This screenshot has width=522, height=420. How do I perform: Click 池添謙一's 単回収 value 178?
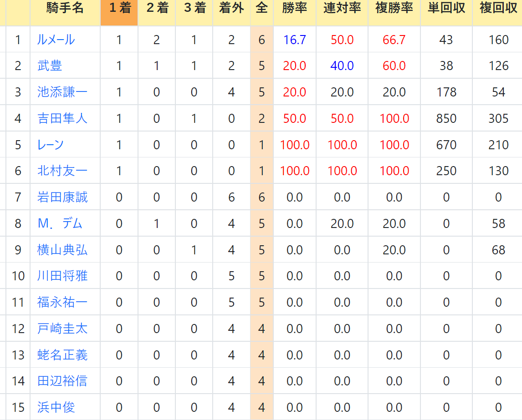pos(446,92)
